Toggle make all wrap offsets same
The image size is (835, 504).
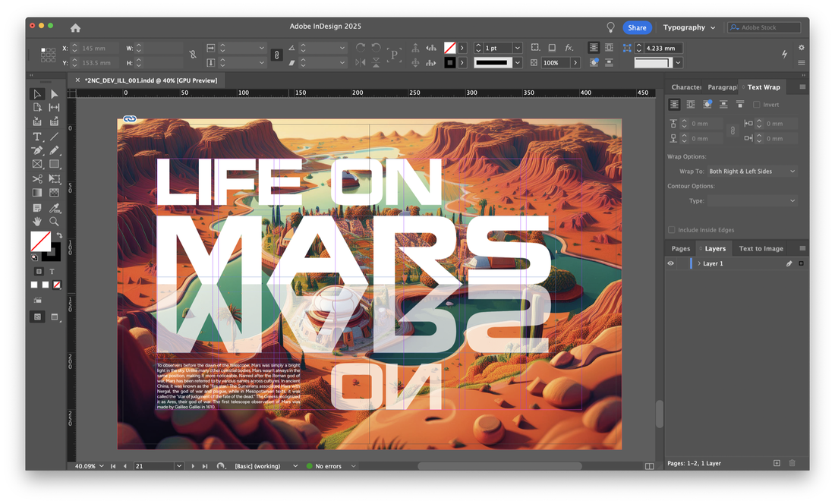[x=733, y=131]
